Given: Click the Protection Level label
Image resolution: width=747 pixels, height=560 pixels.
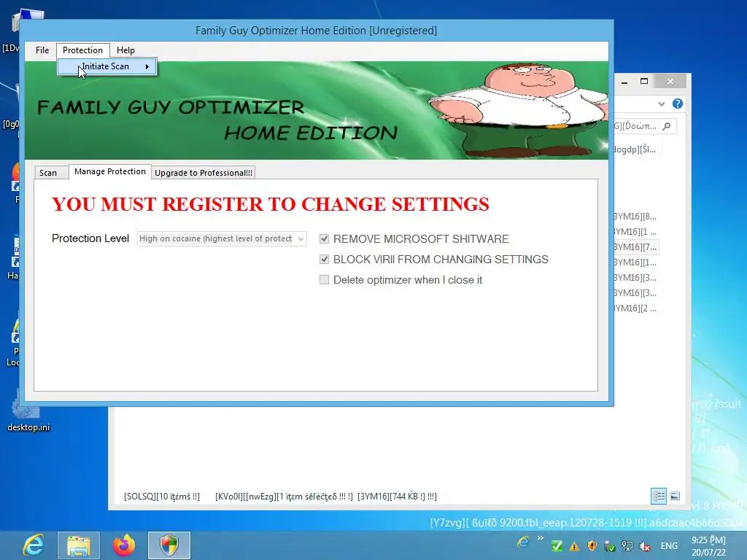Looking at the screenshot, I should coord(90,238).
